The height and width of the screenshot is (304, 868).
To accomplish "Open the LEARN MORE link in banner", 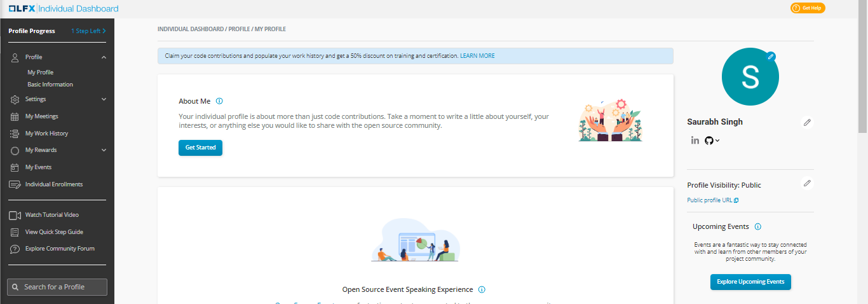I will click(477, 56).
